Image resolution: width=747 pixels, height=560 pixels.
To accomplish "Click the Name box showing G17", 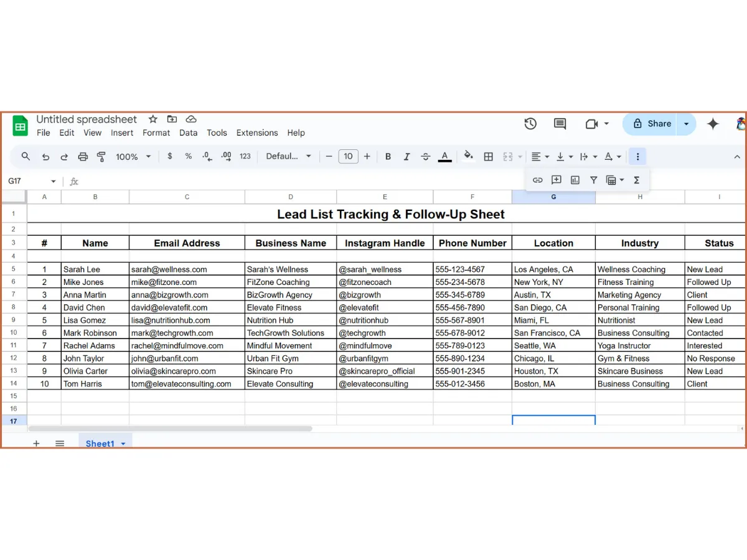I will (x=32, y=181).
